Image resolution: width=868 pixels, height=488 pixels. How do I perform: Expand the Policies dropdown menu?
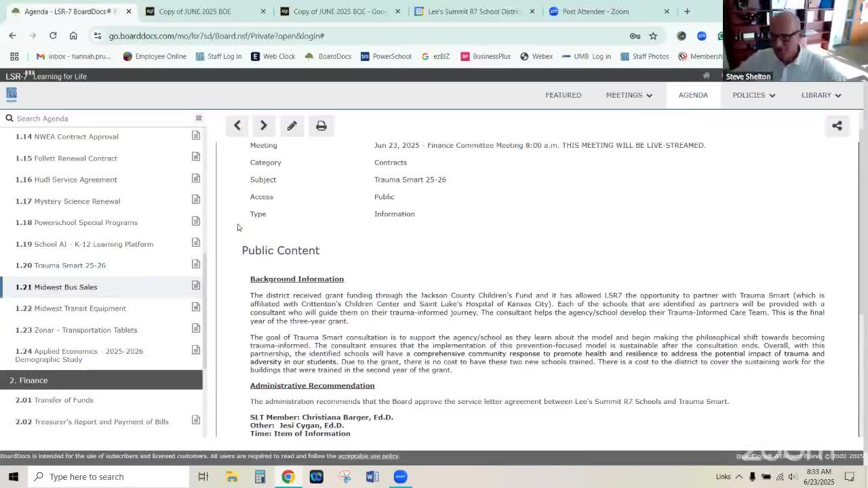[753, 95]
